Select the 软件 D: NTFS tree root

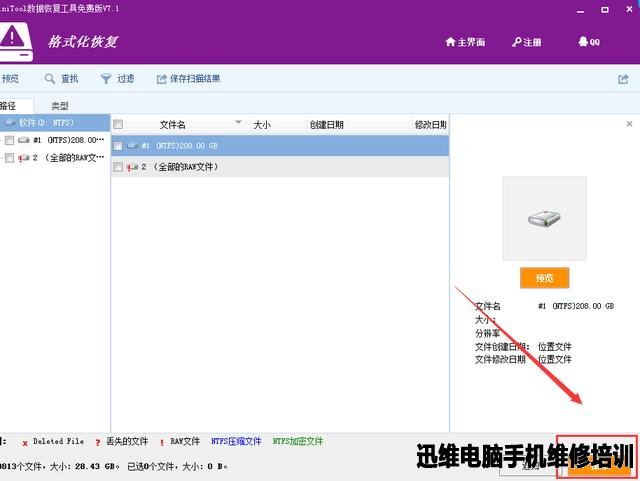click(55, 122)
